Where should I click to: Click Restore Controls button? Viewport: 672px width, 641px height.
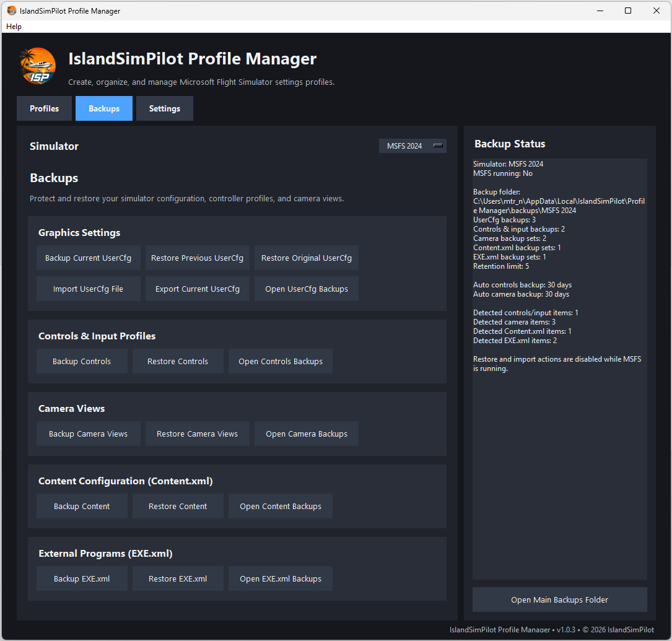point(178,361)
